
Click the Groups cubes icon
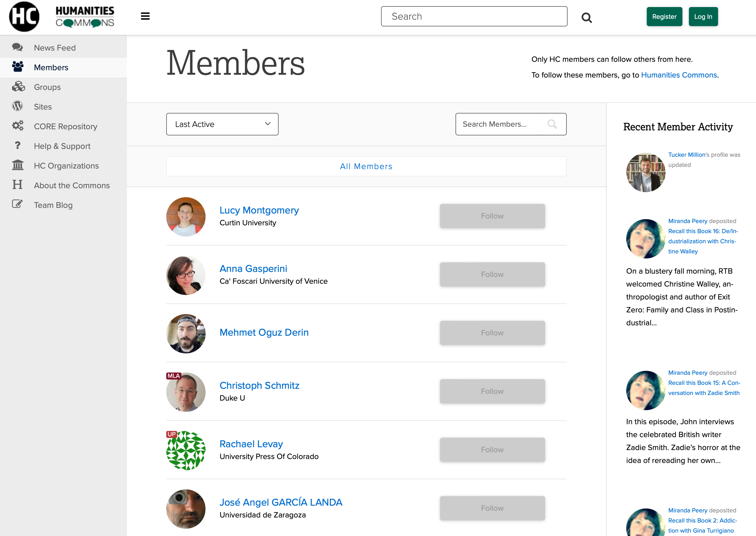coord(18,87)
